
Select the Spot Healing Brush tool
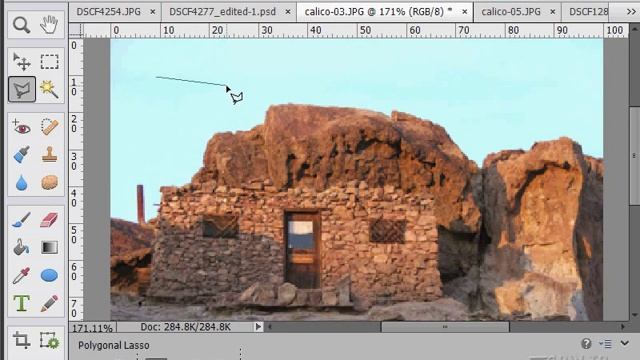click(49, 127)
